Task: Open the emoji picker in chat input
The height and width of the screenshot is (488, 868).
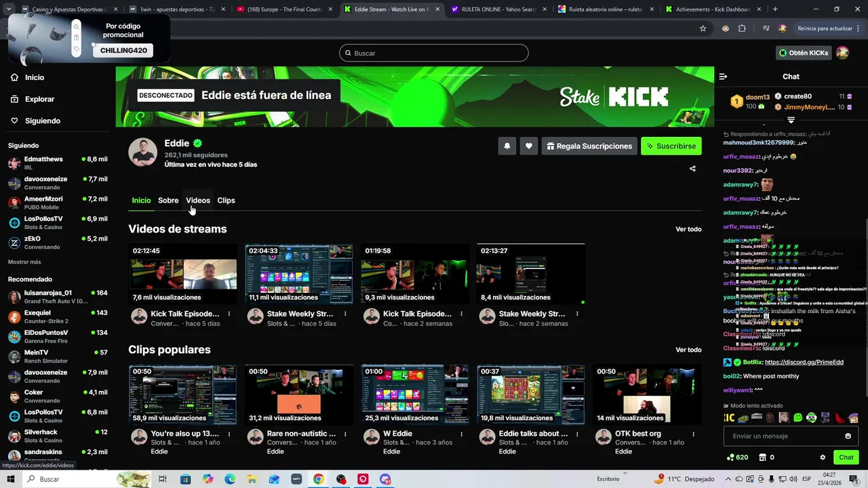Action: (x=848, y=436)
